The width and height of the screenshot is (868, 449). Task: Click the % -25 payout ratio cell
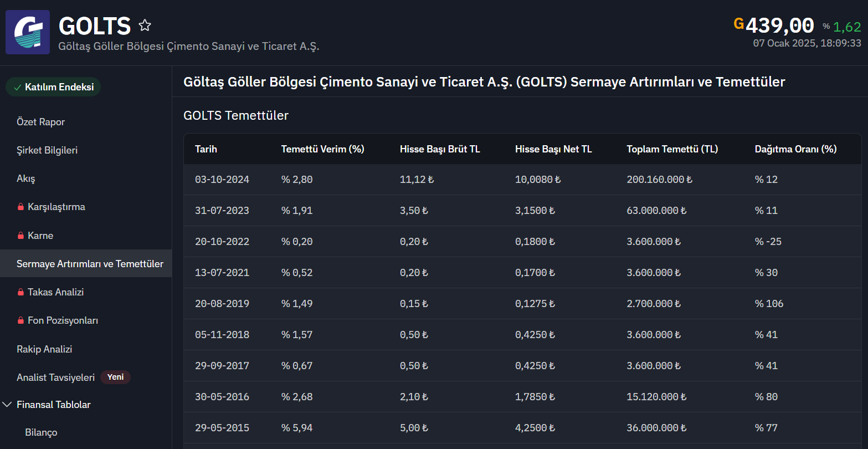tap(768, 242)
